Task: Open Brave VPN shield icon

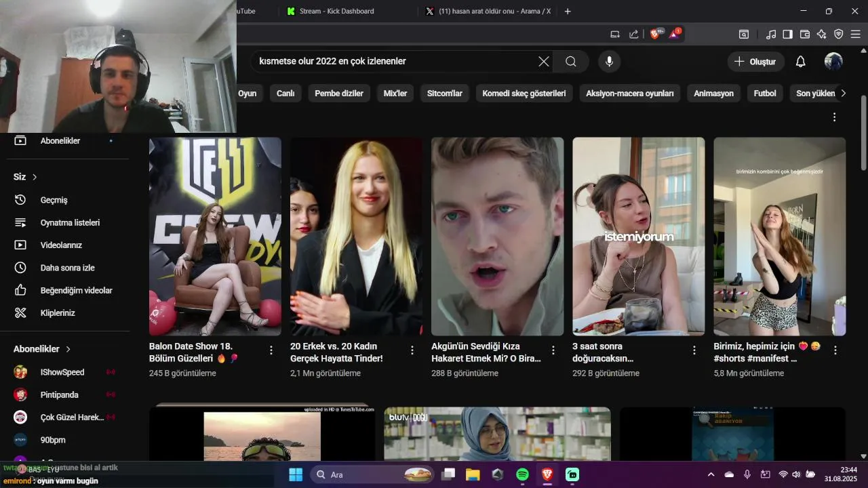Action: coord(838,34)
